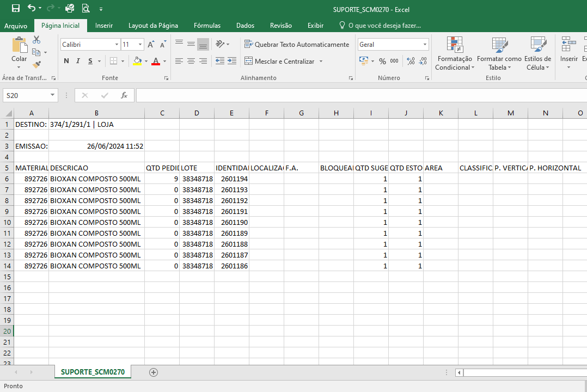Expand the Geral number format dropdown

click(x=425, y=45)
